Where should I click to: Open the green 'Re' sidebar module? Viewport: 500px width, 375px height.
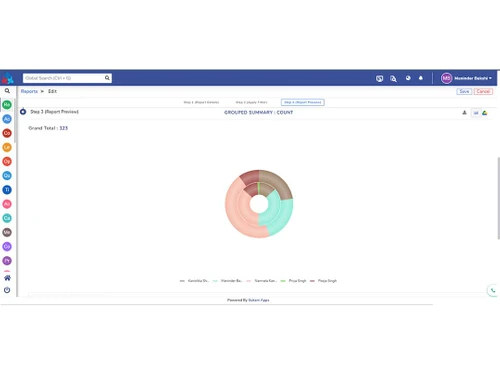[x=7, y=105]
